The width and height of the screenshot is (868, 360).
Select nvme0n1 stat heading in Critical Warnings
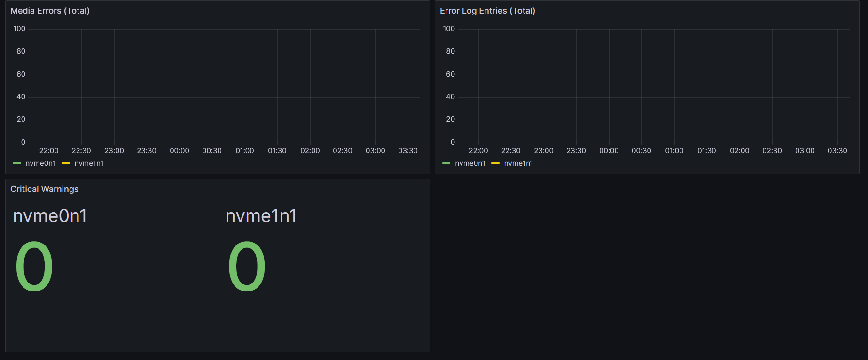coord(50,216)
